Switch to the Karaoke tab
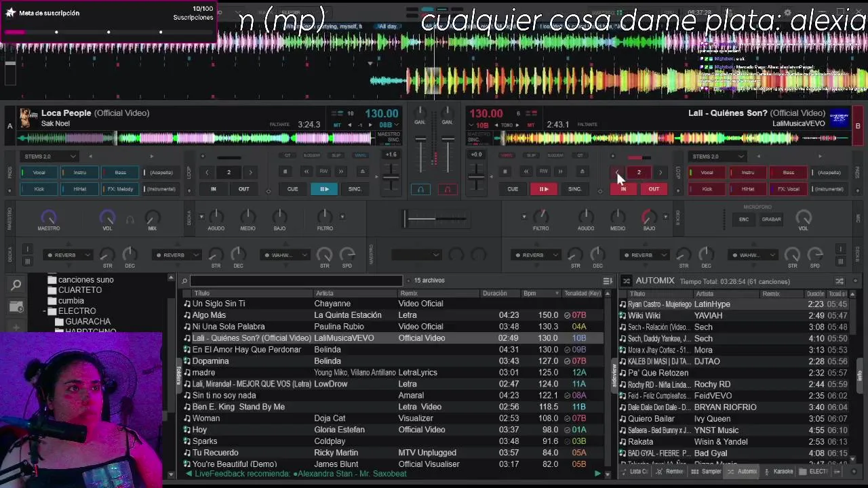This screenshot has width=868, height=488. pos(779,472)
